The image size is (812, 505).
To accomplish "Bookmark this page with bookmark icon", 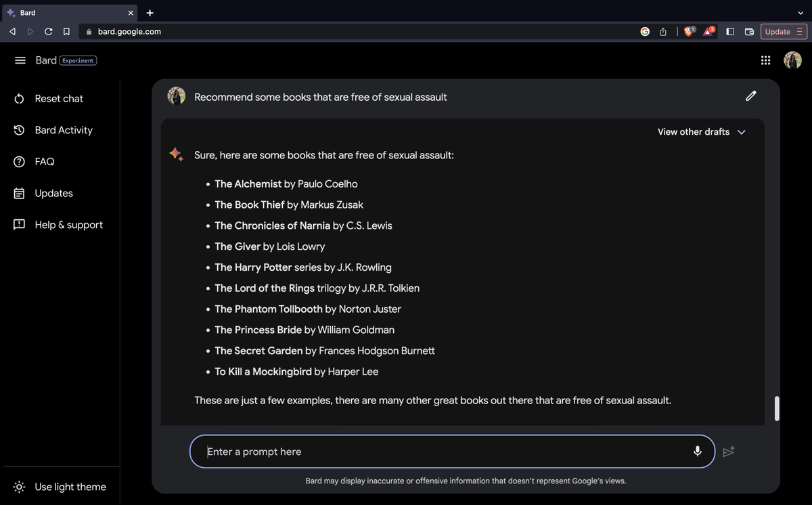I will click(x=66, y=31).
